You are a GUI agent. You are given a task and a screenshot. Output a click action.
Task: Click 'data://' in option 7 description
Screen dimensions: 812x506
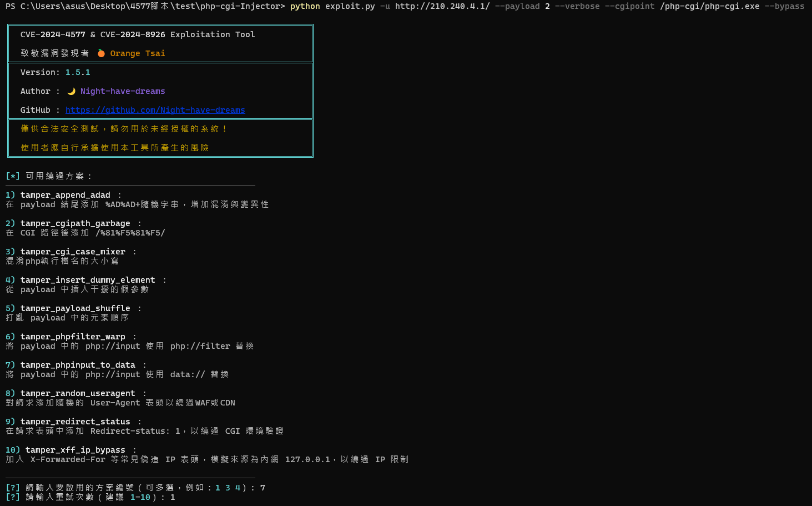[188, 374]
